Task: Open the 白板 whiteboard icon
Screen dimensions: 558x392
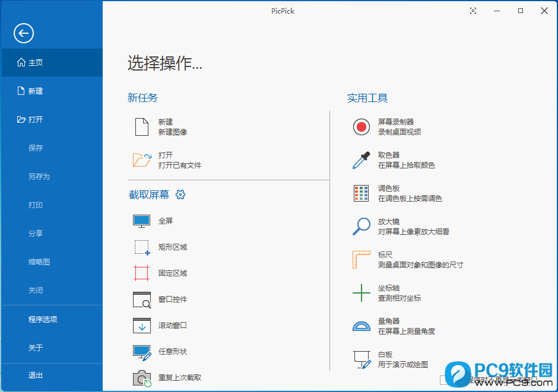Action: click(x=362, y=359)
